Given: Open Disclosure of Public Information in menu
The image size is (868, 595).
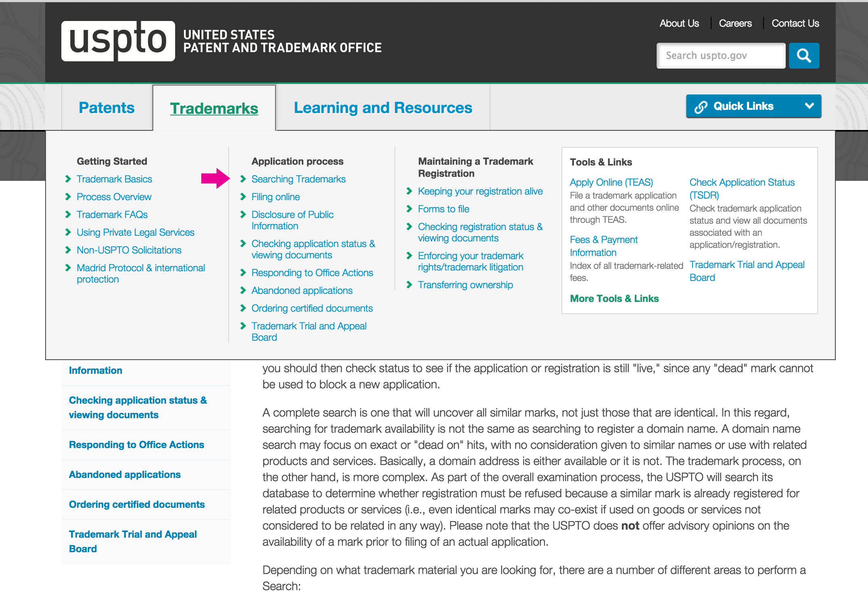Looking at the screenshot, I should (292, 220).
